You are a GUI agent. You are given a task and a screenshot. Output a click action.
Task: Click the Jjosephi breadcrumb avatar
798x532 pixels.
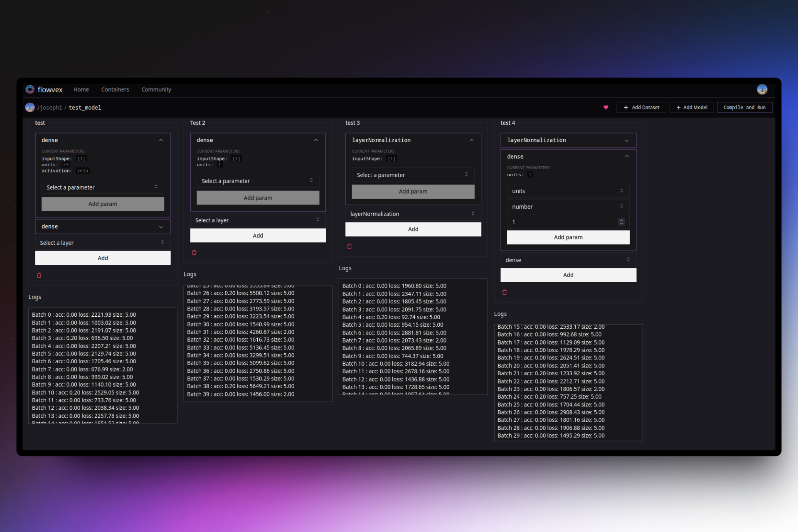[x=30, y=108]
